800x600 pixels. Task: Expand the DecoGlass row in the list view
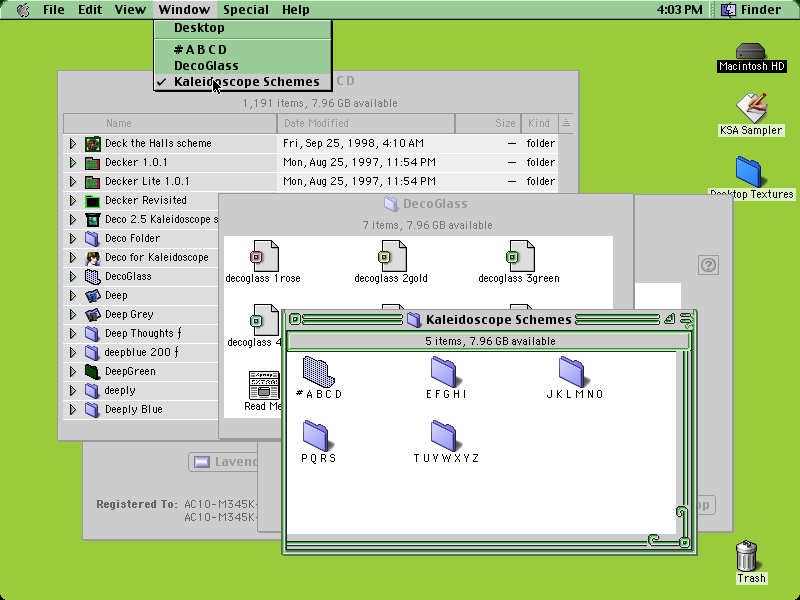(73, 277)
